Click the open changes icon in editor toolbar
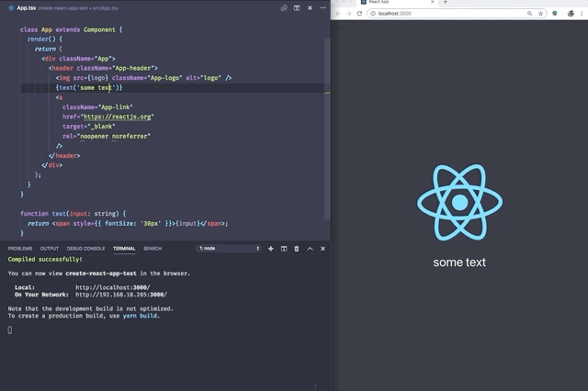 click(284, 8)
